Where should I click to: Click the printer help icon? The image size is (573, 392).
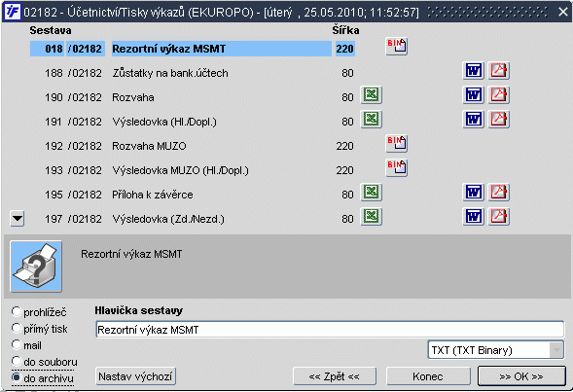(x=36, y=267)
